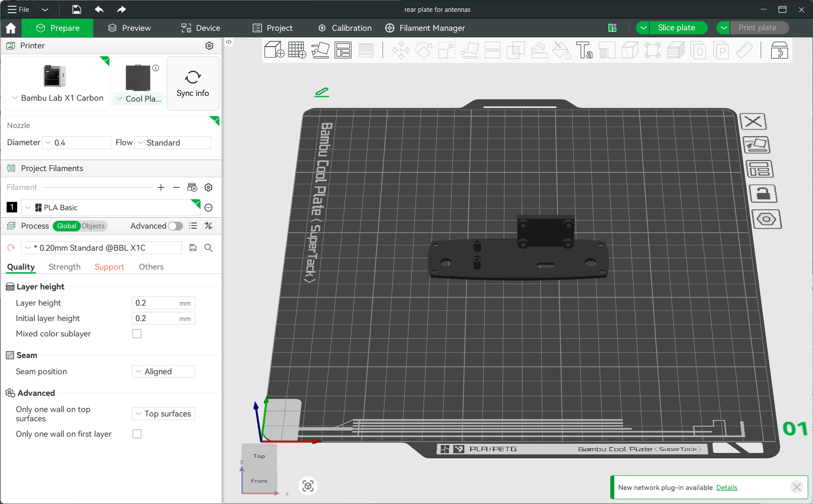Select the Text shape tool
The image size is (813, 504).
[584, 50]
